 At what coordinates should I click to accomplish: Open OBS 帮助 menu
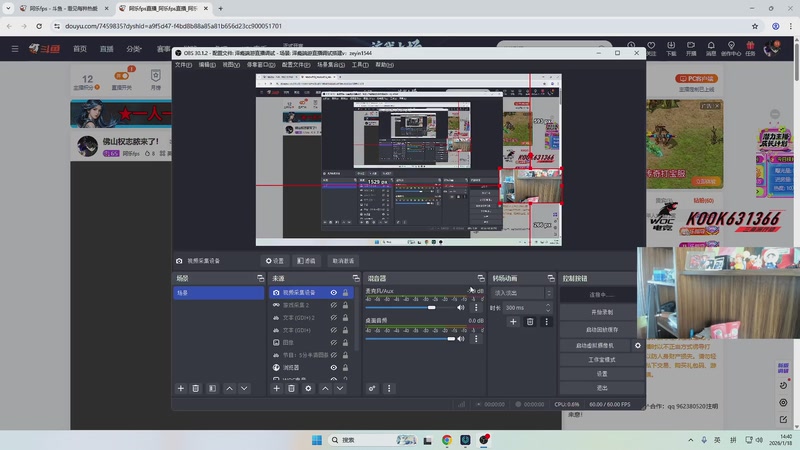pyautogui.click(x=384, y=65)
